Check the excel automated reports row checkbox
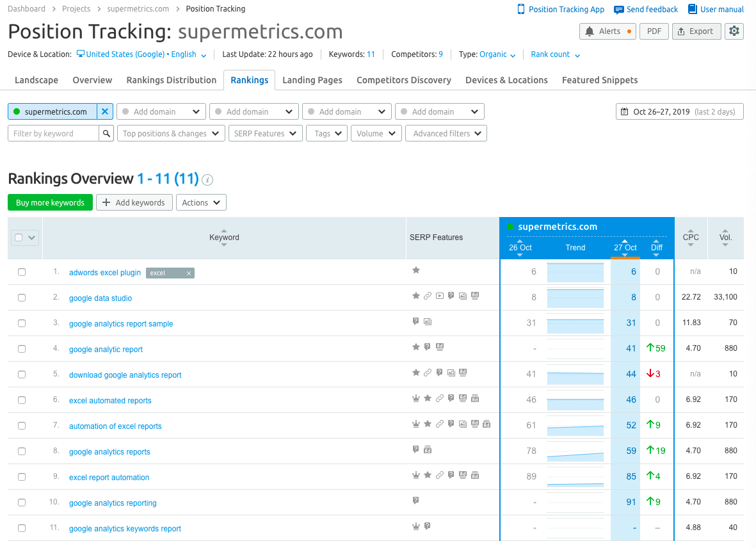 [22, 400]
